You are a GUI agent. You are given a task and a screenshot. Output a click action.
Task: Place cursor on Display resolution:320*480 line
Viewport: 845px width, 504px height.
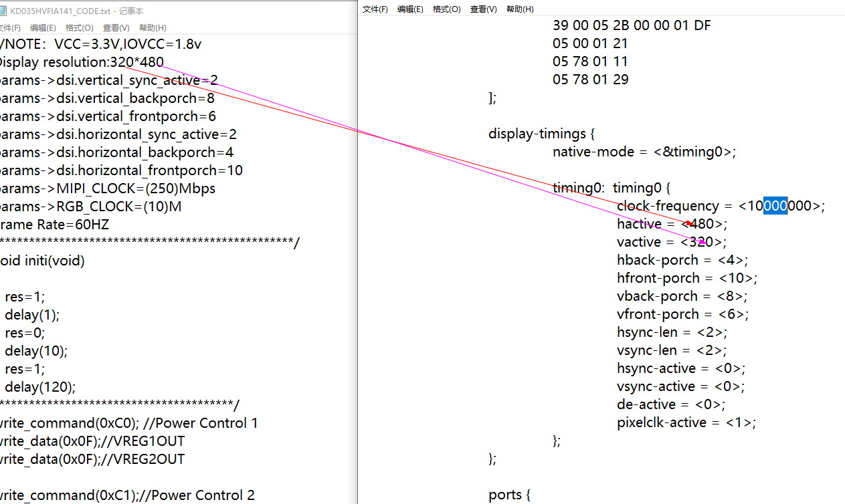[80, 62]
